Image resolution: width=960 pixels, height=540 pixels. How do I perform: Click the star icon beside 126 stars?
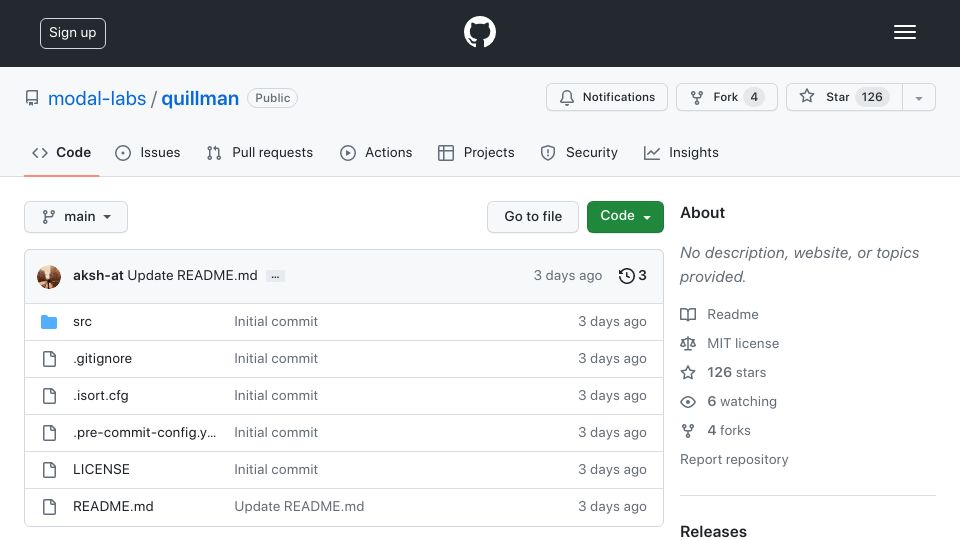tap(688, 372)
